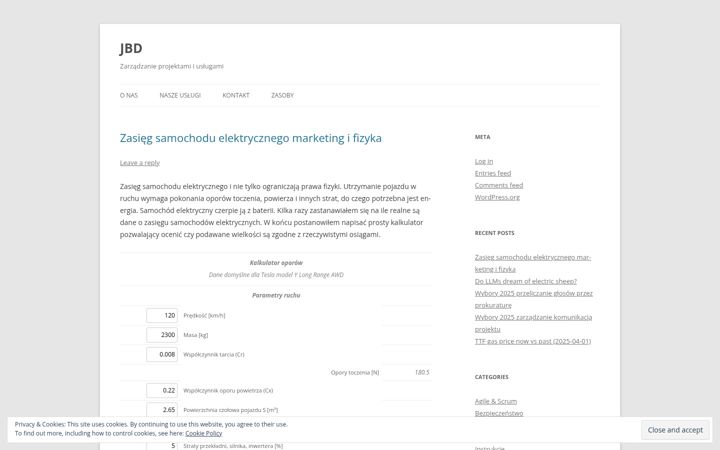Open the Agile & Scrum category
This screenshot has width=720, height=450.
495,401
